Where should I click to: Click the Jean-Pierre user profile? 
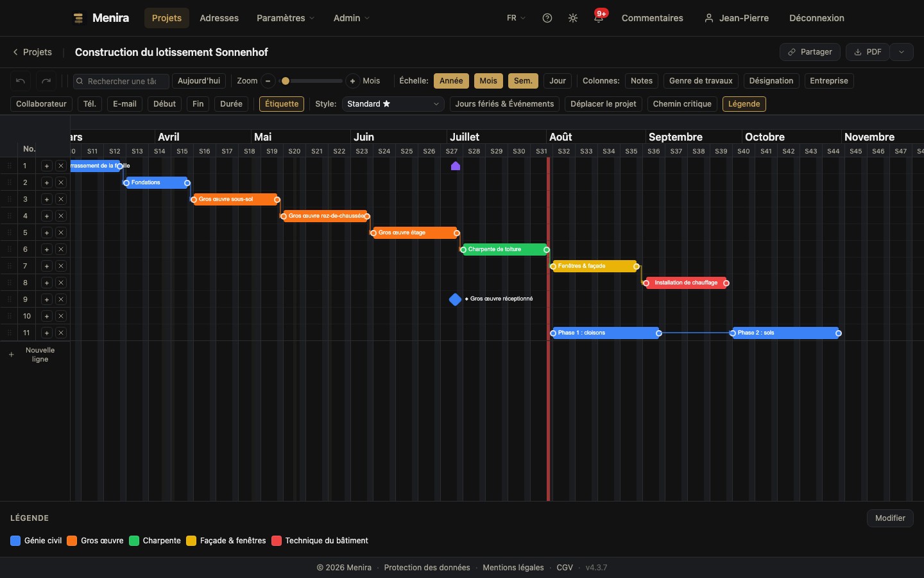736,18
